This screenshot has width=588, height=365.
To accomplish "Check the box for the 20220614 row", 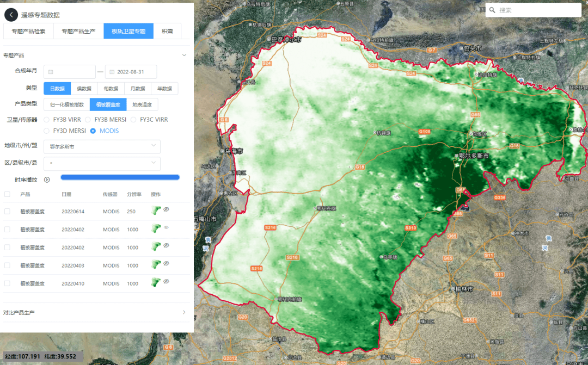I will click(x=7, y=212).
